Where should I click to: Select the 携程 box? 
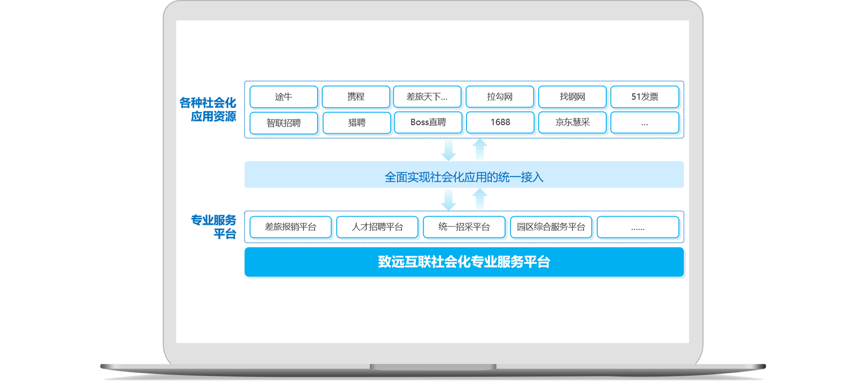[x=356, y=97]
